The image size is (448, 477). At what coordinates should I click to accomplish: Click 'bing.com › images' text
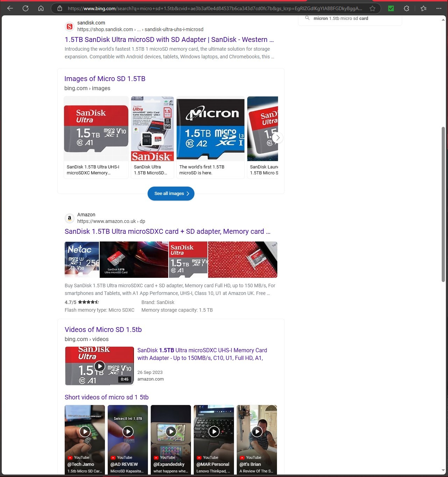click(x=87, y=88)
